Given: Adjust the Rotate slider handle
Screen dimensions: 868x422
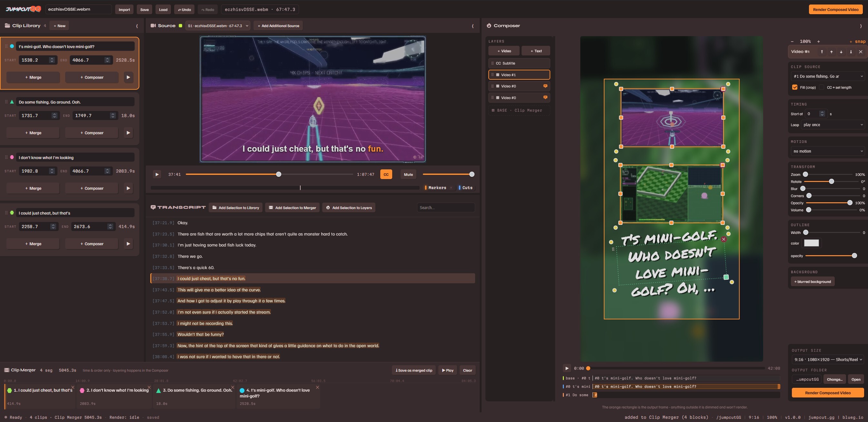Looking at the screenshot, I should 831,182.
